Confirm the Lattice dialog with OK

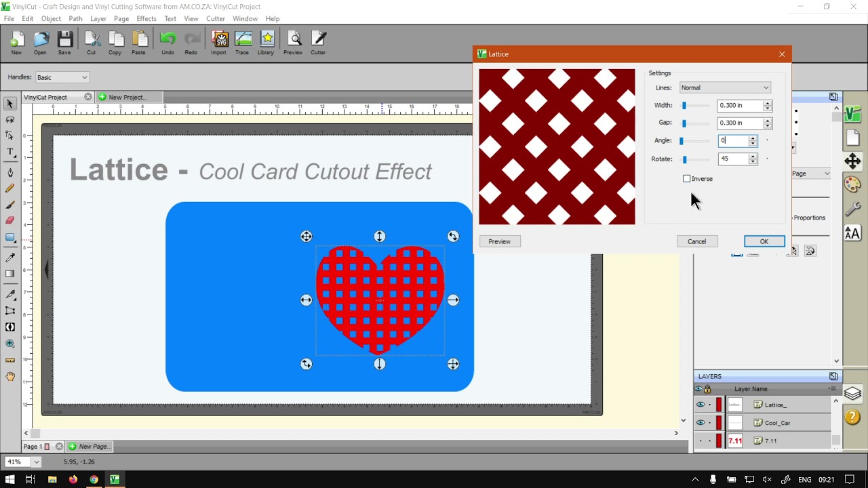point(764,241)
